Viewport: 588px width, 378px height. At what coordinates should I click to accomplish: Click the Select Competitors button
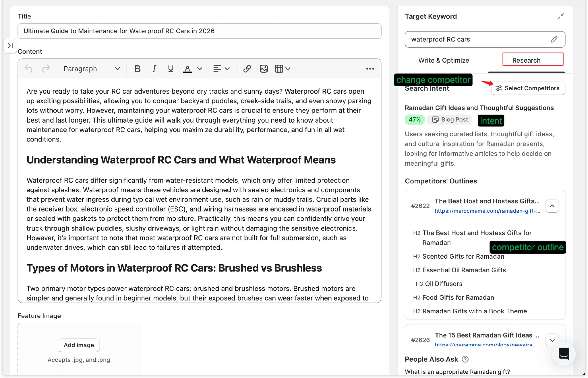528,88
